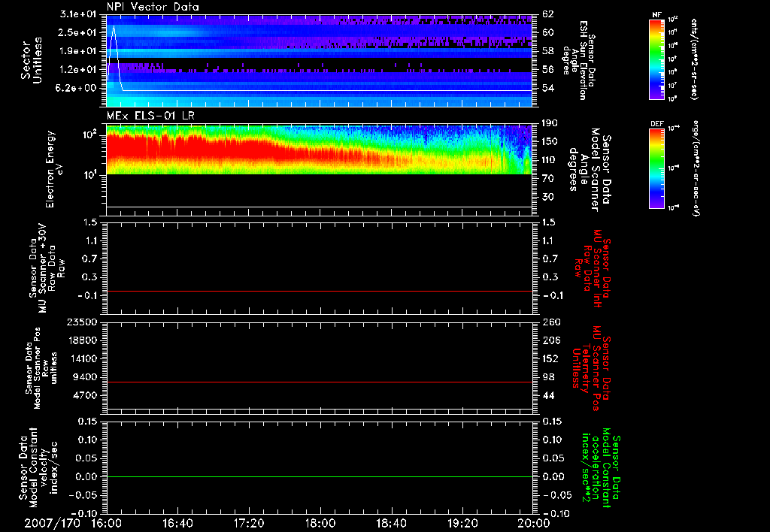Click tick value "1.9e+01" on sector axis
The height and width of the screenshot is (532, 770).
click(x=77, y=51)
